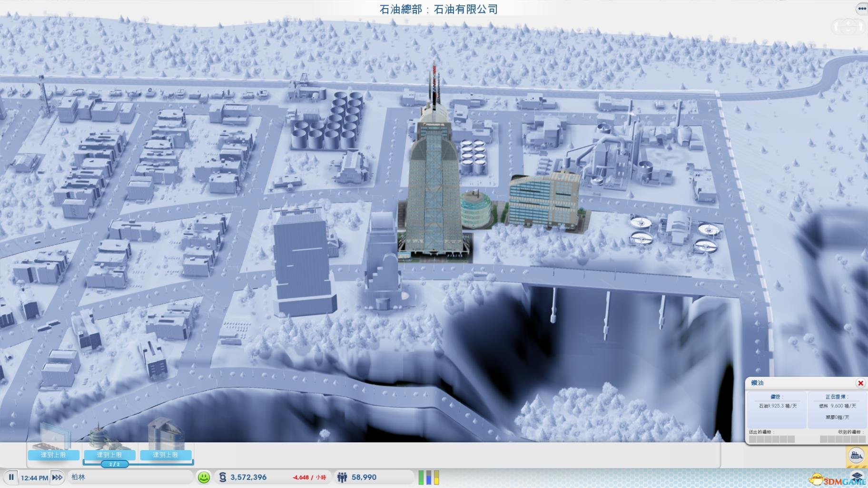
Task: Open the happiness smiley face indicator
Action: click(204, 477)
